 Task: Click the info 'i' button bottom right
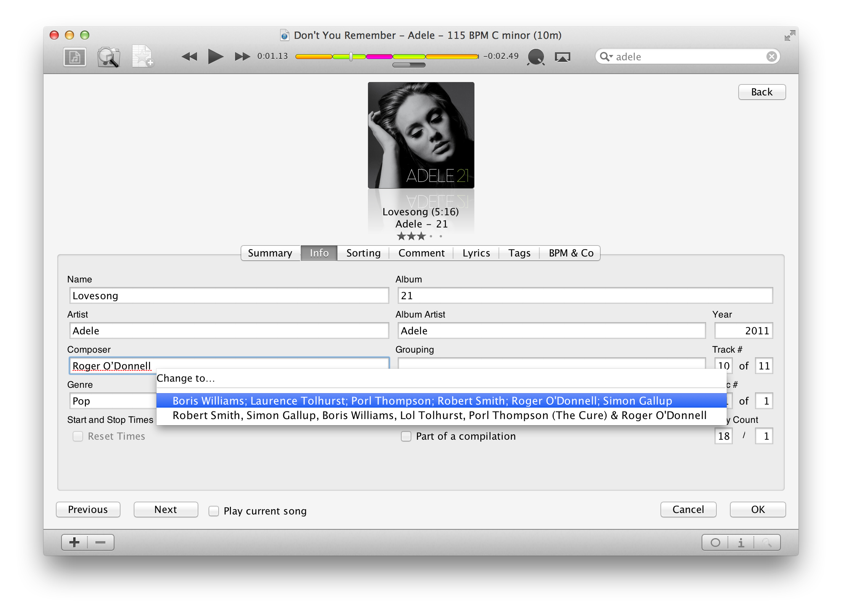click(x=741, y=542)
